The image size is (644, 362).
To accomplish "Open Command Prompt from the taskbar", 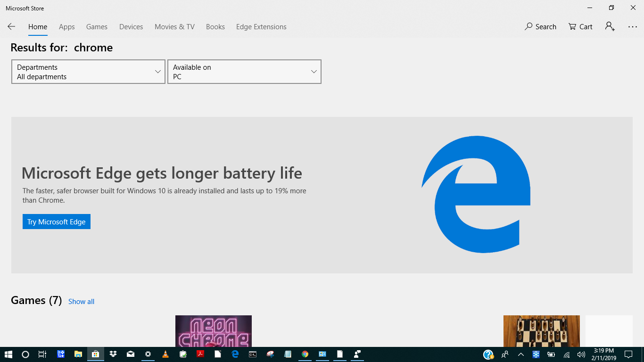I will [253, 354].
